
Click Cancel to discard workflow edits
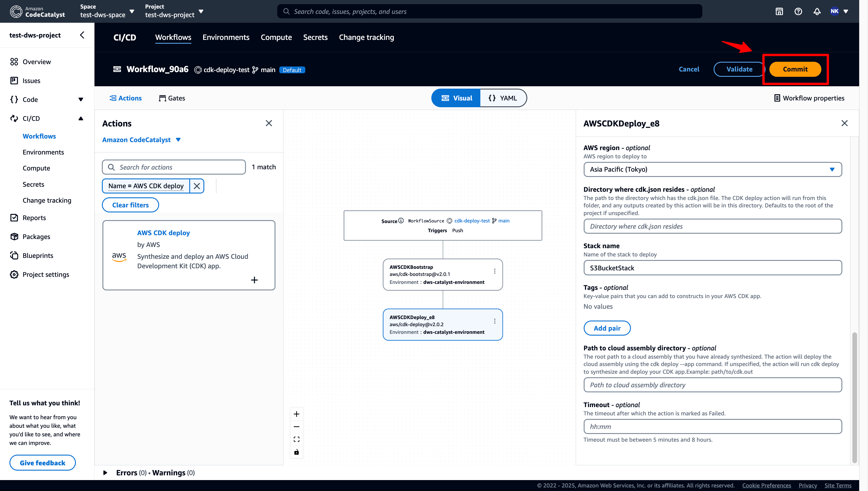click(x=689, y=69)
